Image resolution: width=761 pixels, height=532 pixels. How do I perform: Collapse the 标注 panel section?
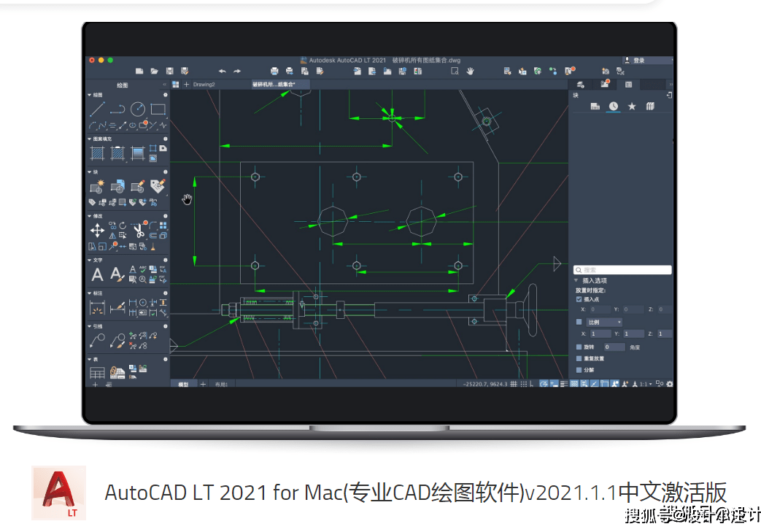[x=89, y=293]
